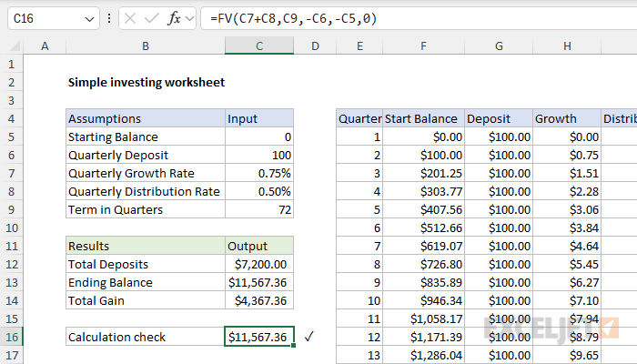Click the 'Calculation check' label cell
This screenshot has height=364, width=637.
146,338
